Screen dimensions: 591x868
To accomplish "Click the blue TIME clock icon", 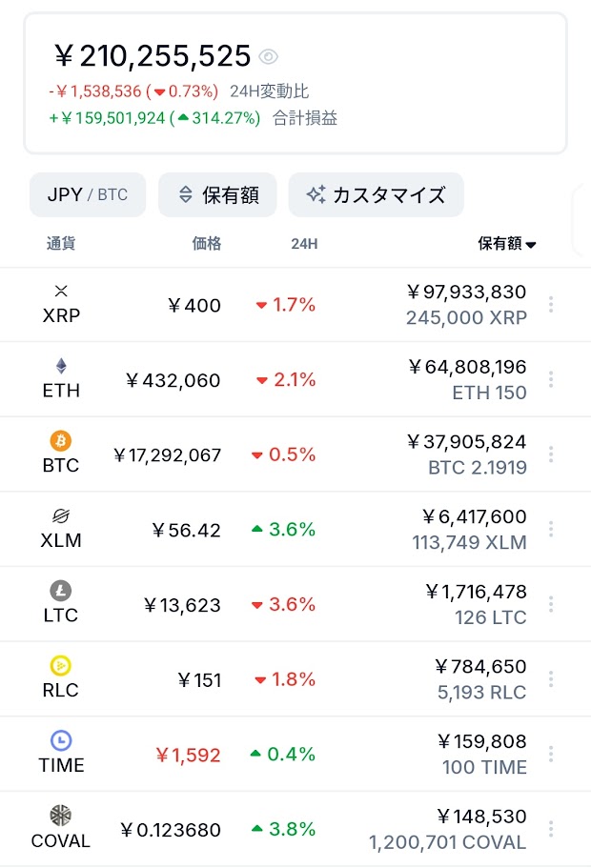I will point(61,740).
